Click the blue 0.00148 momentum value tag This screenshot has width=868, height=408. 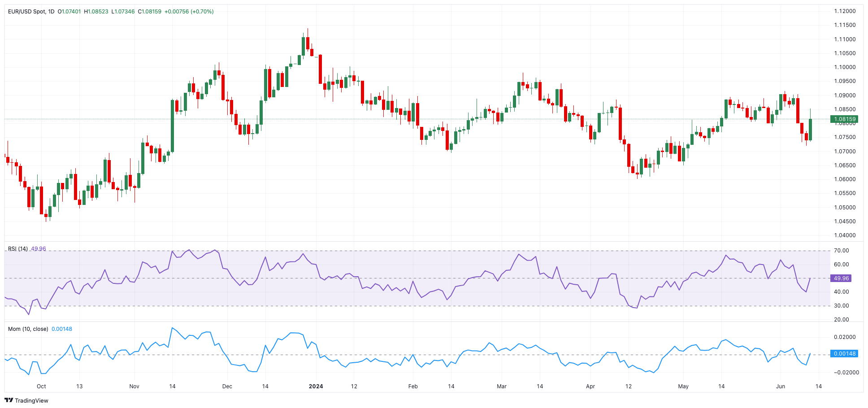coord(844,354)
